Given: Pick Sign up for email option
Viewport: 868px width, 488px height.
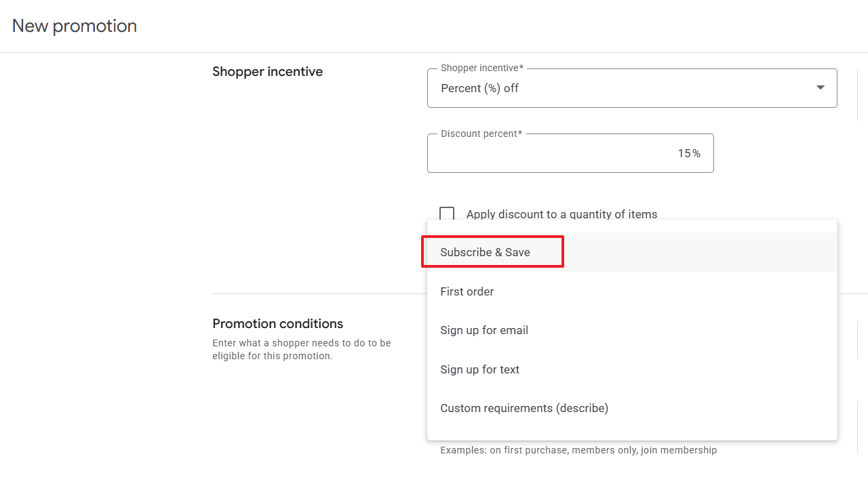Looking at the screenshot, I should tap(484, 330).
